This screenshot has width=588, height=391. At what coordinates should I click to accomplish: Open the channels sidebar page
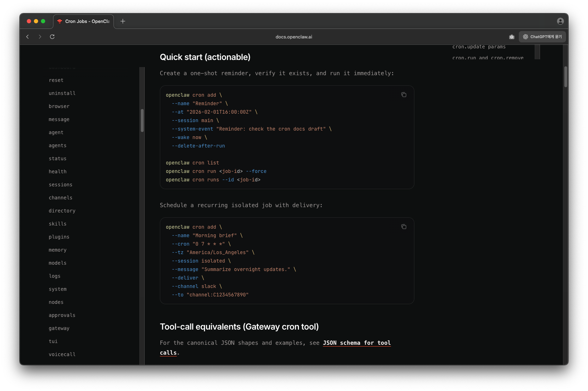[x=60, y=198]
